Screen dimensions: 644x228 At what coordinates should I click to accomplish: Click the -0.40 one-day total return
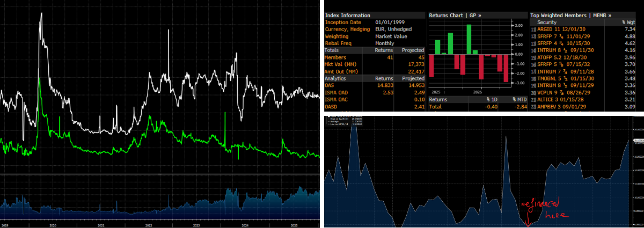tap(492, 107)
